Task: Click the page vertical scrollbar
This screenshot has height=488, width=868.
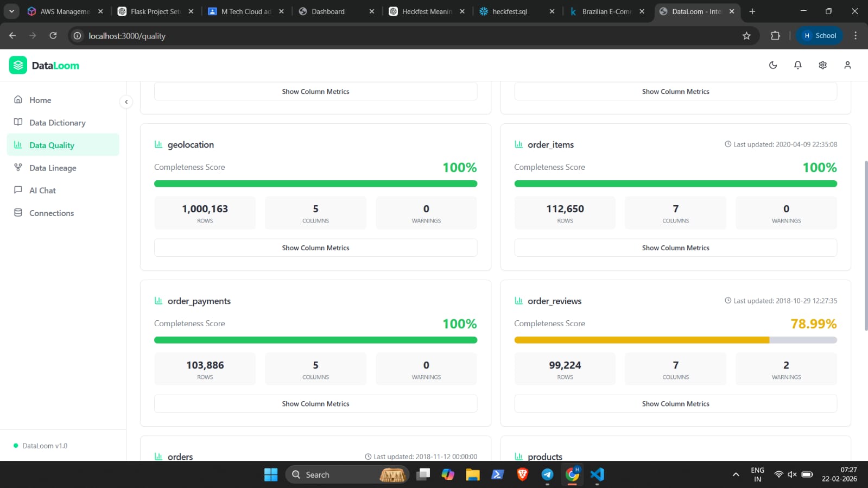Action: point(865,245)
